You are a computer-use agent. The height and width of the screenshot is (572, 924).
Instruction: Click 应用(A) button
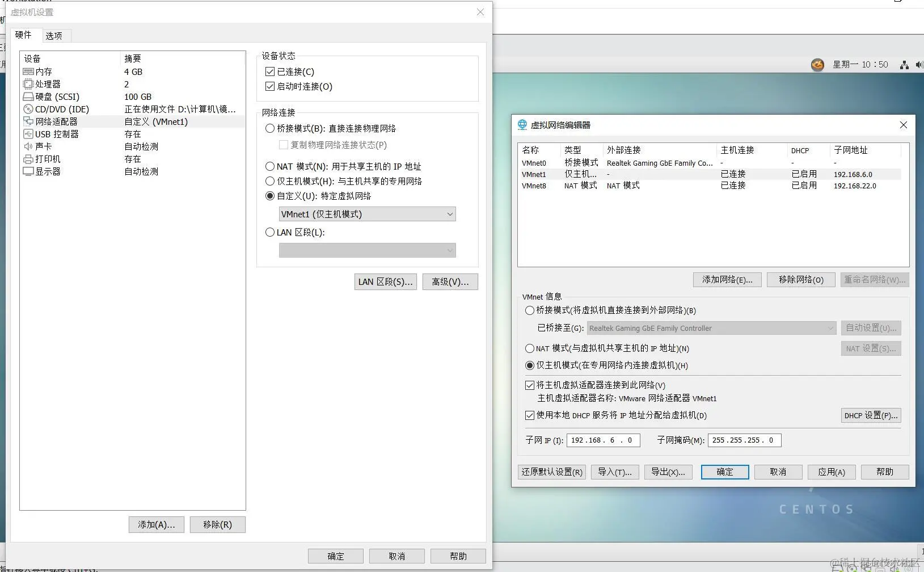coord(832,472)
